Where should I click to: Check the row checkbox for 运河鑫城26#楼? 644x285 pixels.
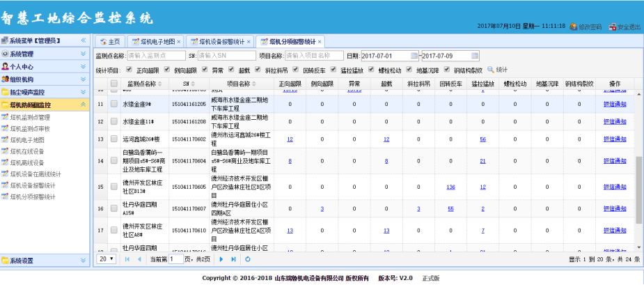114,139
